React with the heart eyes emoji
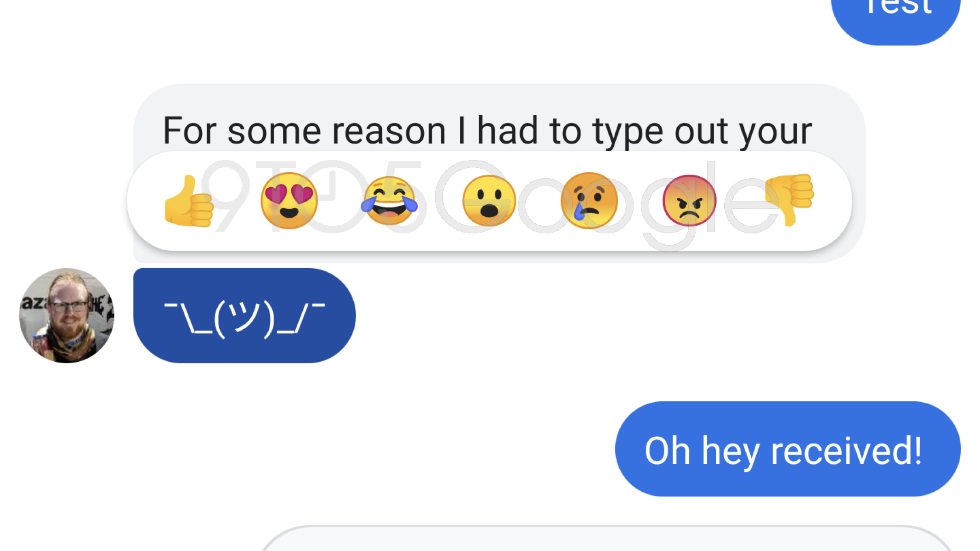This screenshot has width=980, height=551. [x=289, y=201]
